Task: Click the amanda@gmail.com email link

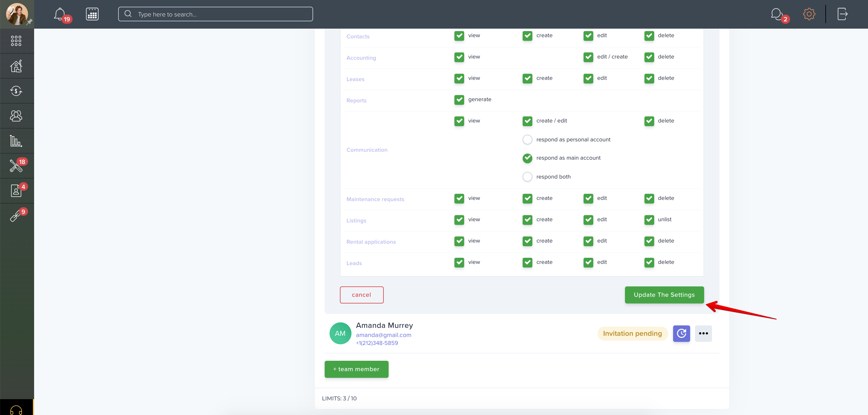Action: (x=383, y=335)
